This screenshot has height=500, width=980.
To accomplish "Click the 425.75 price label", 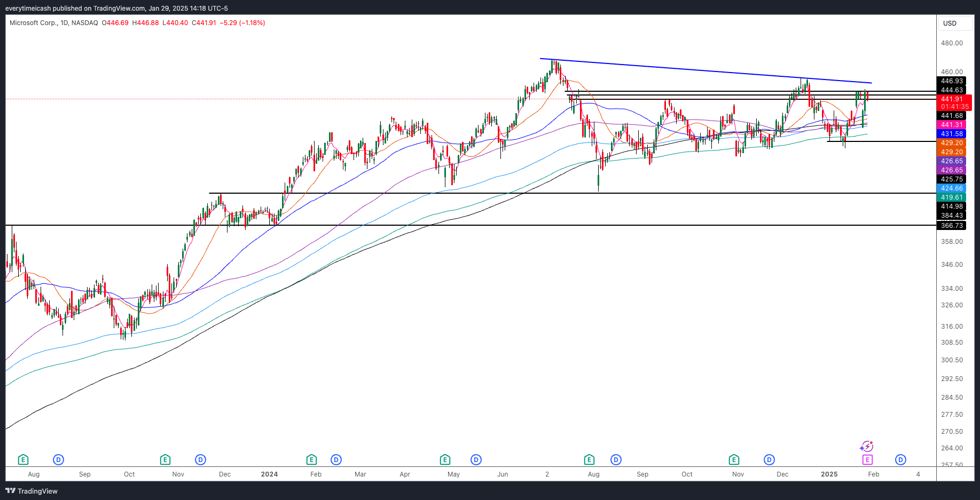I will click(952, 179).
